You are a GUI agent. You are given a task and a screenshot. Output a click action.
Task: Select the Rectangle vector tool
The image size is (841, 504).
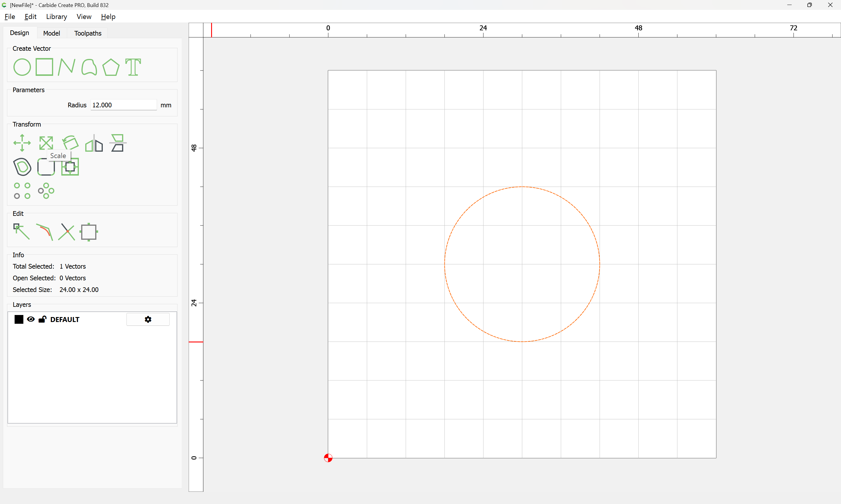click(44, 67)
